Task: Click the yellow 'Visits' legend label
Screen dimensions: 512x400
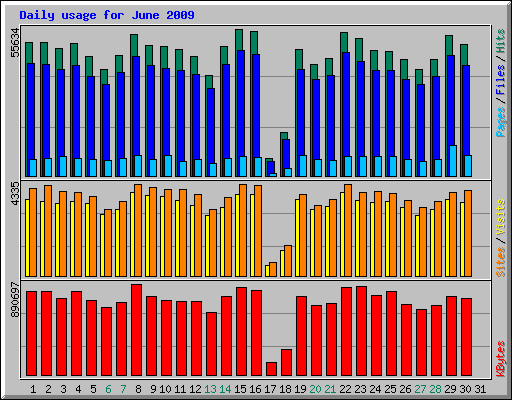Action: pyautogui.click(x=500, y=217)
